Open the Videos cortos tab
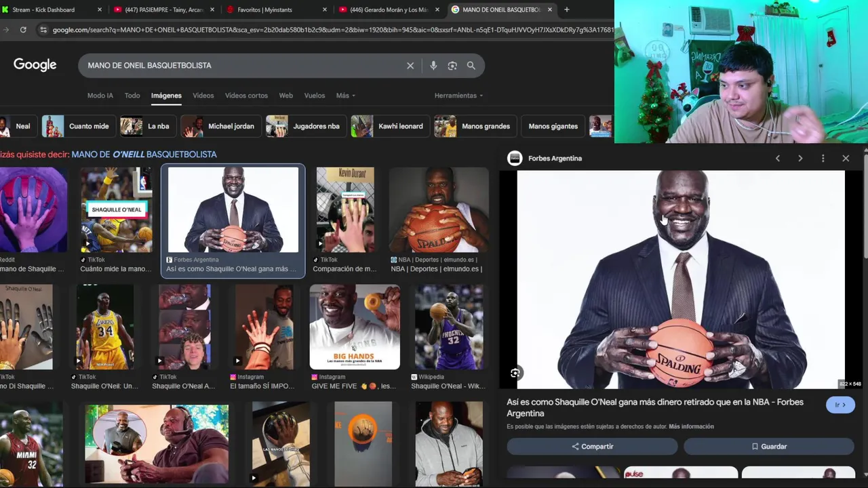The image size is (868, 488). [x=246, y=96]
